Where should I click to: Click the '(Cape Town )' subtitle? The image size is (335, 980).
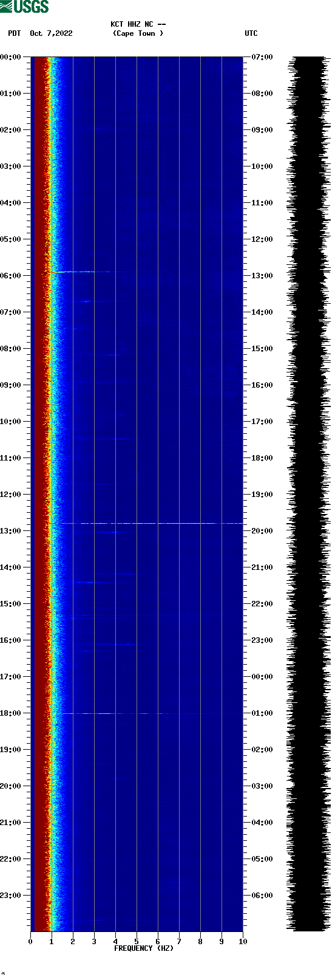pyautogui.click(x=138, y=33)
